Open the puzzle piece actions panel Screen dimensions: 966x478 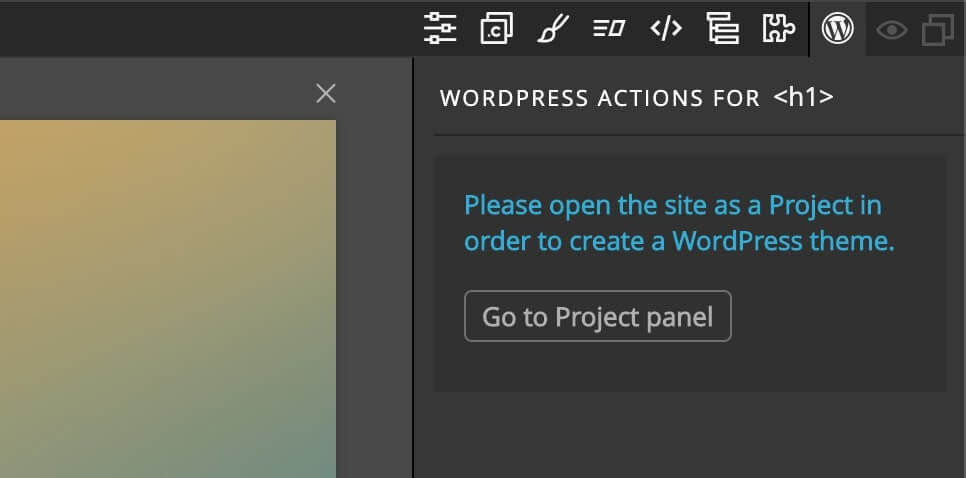tap(779, 28)
